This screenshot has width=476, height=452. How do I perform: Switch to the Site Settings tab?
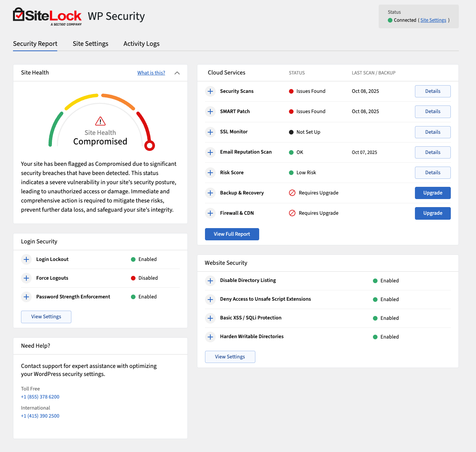point(90,44)
